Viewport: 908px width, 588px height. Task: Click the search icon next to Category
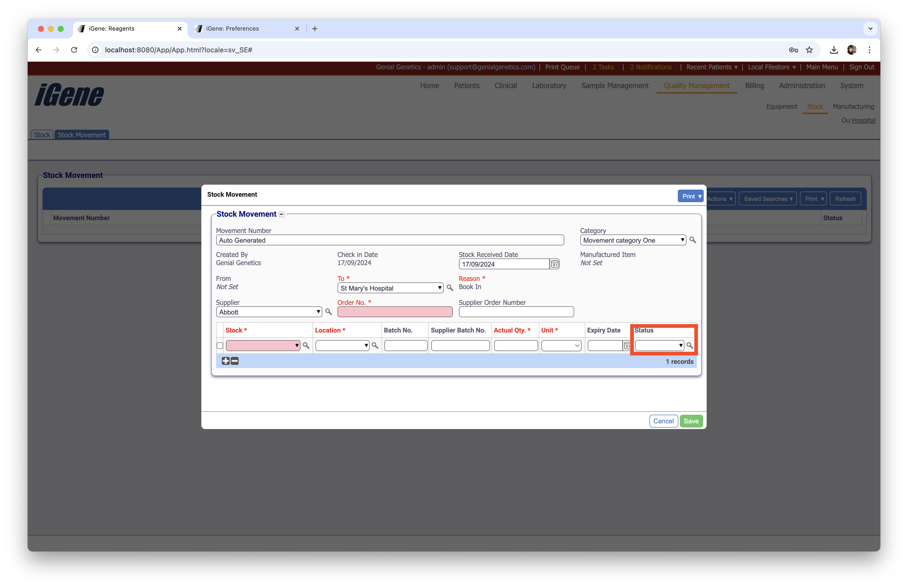[692, 240]
